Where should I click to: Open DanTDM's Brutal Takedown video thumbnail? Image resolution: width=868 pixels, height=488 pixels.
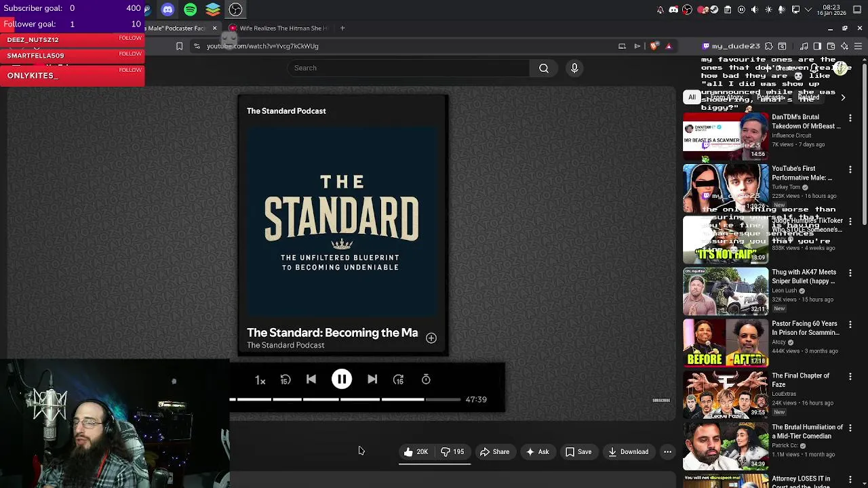coord(726,136)
